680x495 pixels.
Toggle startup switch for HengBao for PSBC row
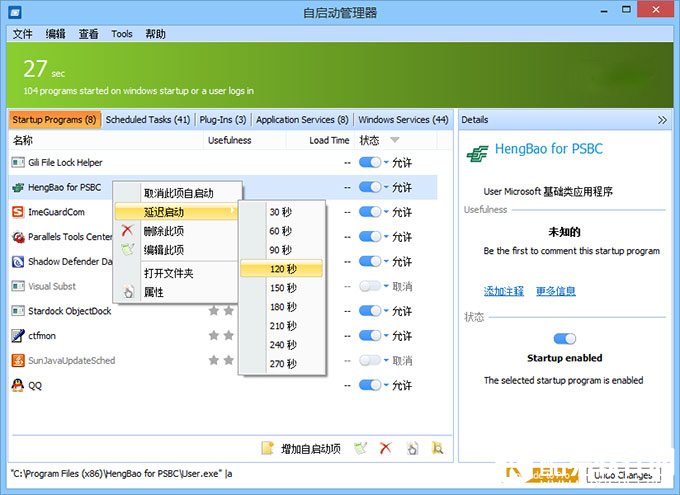pos(370,187)
